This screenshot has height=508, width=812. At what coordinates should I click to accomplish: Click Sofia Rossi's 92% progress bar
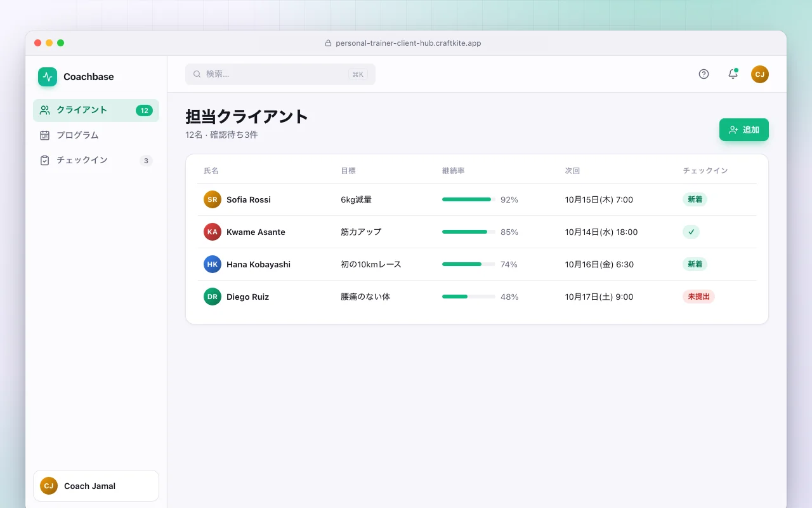point(469,199)
